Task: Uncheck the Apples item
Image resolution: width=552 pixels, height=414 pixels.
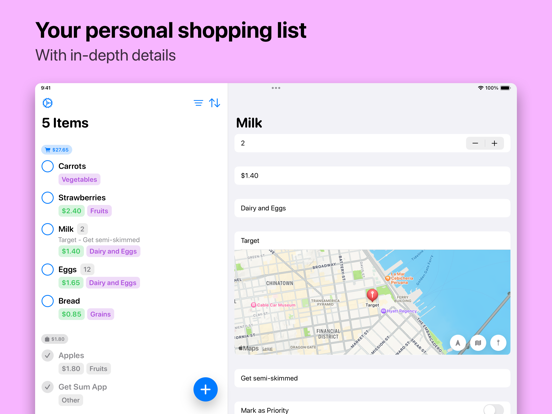Action: coord(48,356)
